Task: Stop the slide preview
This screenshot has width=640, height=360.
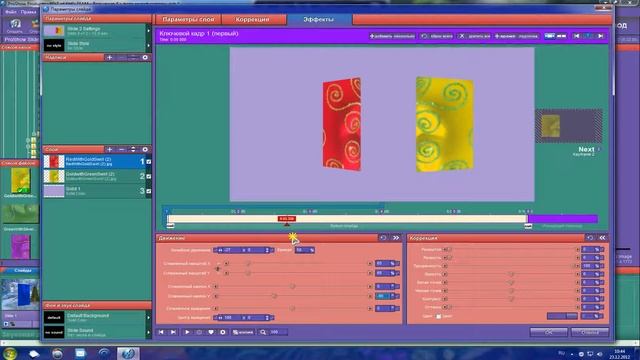Action: [x=199, y=332]
